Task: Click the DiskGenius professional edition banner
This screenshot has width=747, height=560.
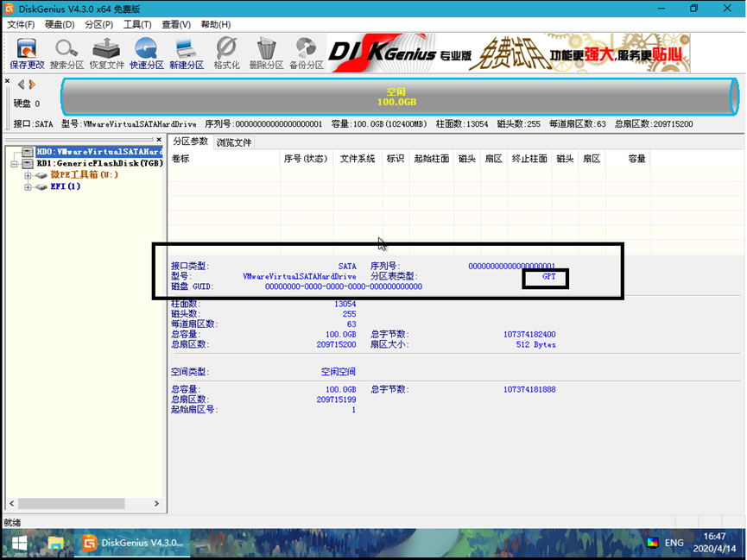Action: point(510,53)
